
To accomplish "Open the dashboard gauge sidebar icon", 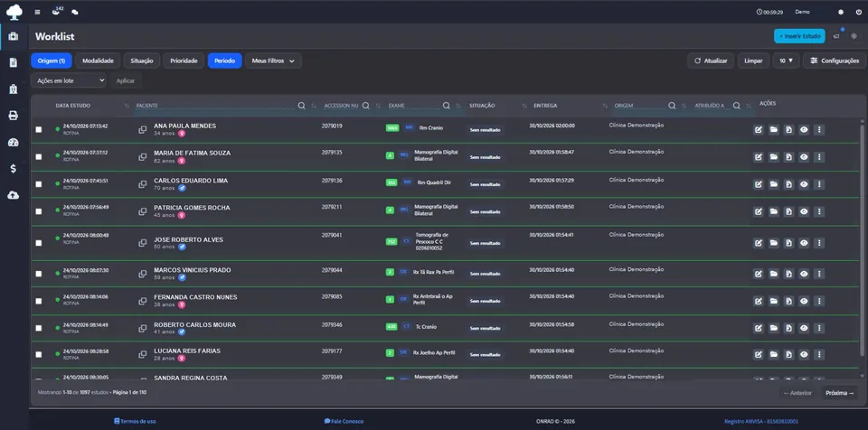I will 14,142.
